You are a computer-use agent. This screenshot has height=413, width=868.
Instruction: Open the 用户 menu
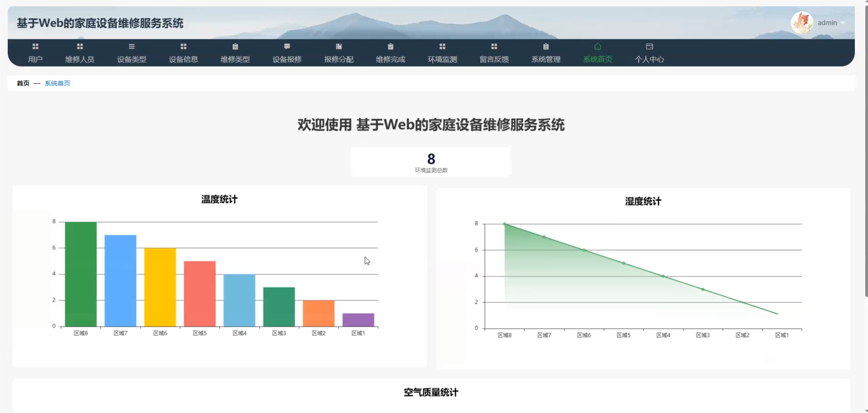(x=35, y=59)
